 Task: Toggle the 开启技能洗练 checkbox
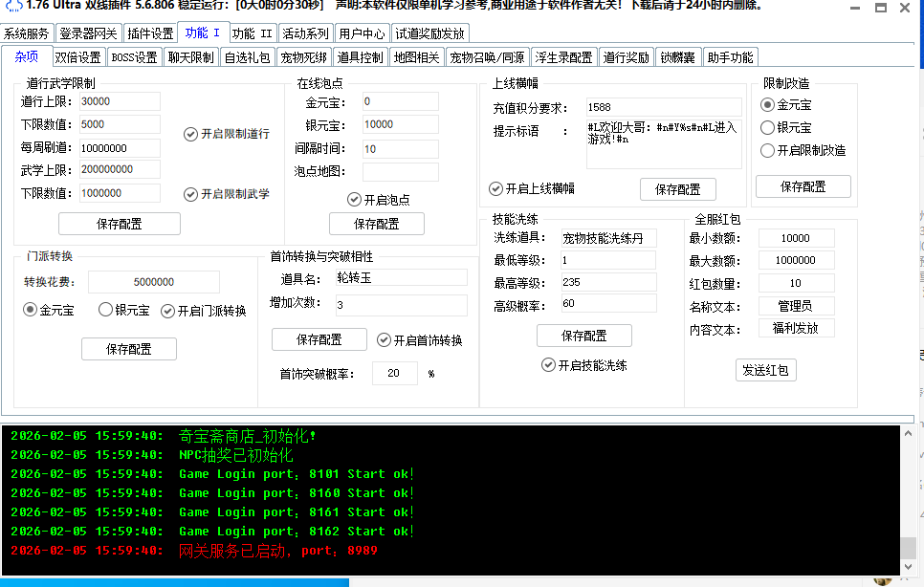(x=548, y=365)
